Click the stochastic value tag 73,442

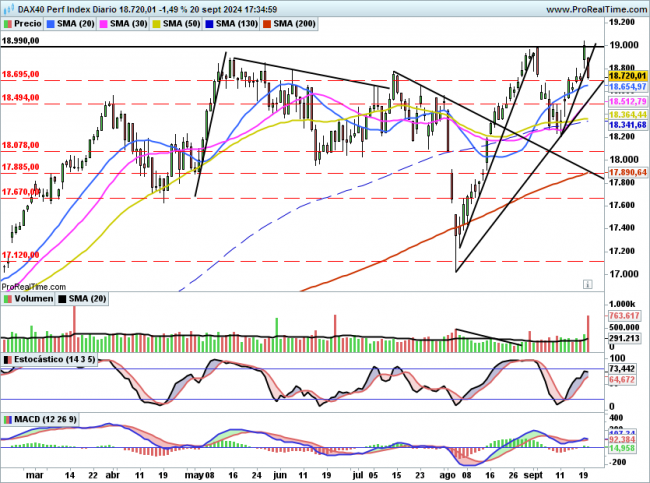click(x=622, y=369)
